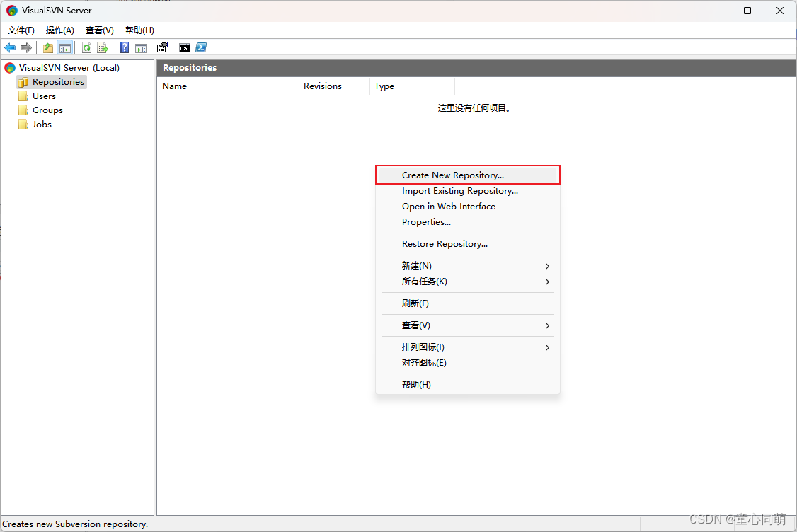Viewport: 797px width, 532px height.
Task: Click the Users folder icon in tree
Action: tap(23, 96)
